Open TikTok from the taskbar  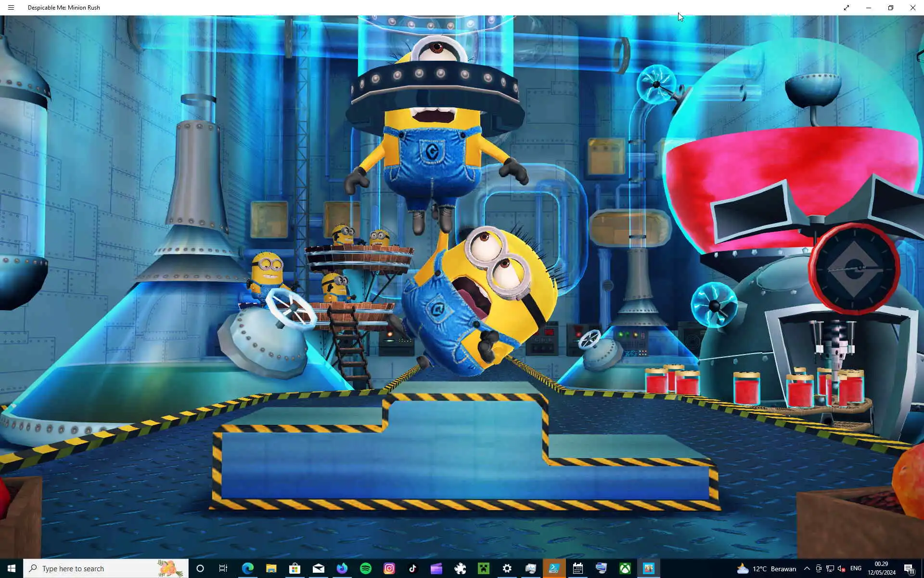pos(412,568)
